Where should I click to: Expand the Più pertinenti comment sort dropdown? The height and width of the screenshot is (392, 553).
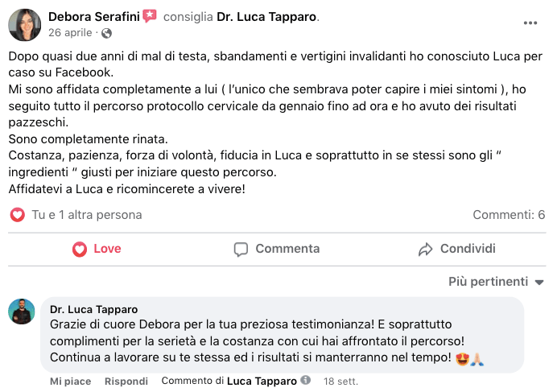pos(496,282)
